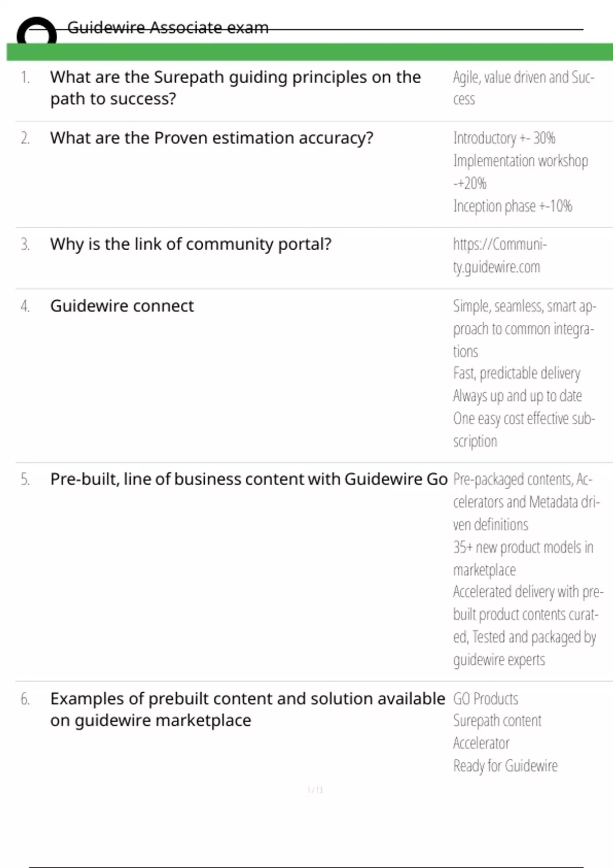
Task: Click the 'Introductory +- 30%' answer line
Action: pyautogui.click(x=504, y=138)
